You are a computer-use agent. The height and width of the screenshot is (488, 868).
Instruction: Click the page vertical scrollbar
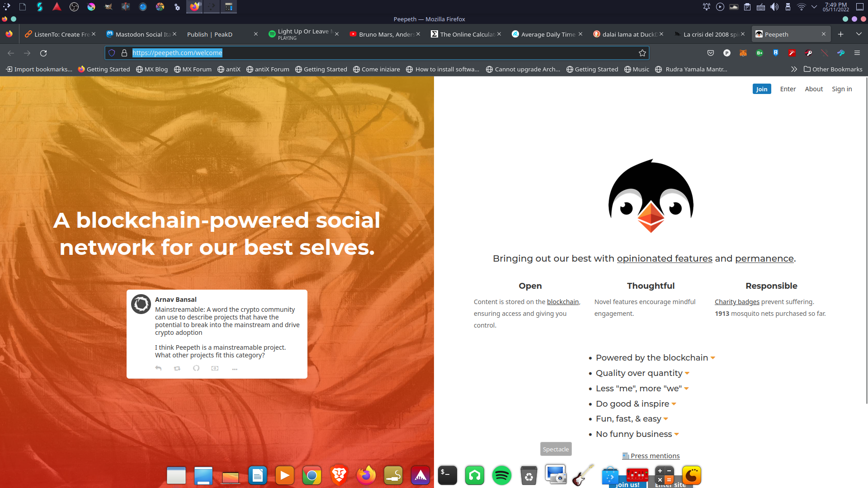pyautogui.click(x=866, y=239)
